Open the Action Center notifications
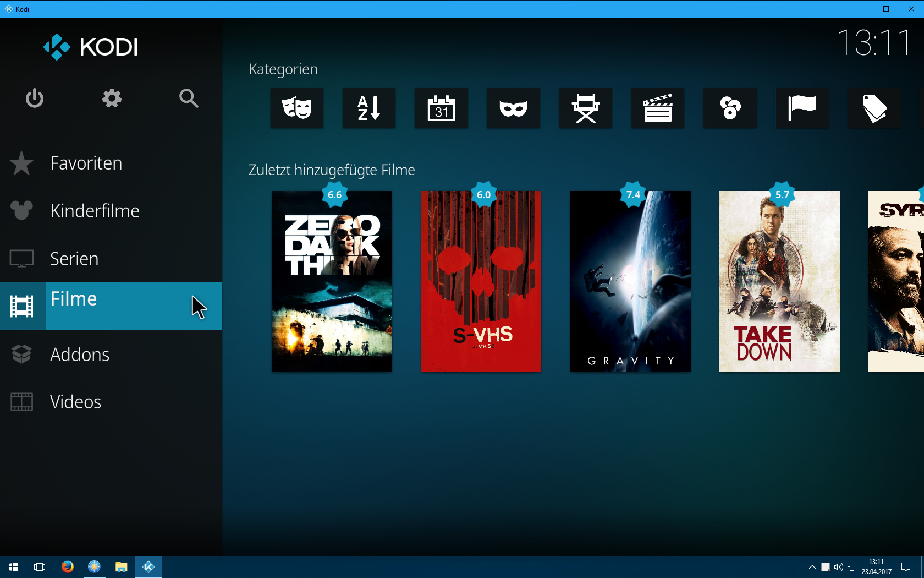The height and width of the screenshot is (578, 924). coord(906,567)
